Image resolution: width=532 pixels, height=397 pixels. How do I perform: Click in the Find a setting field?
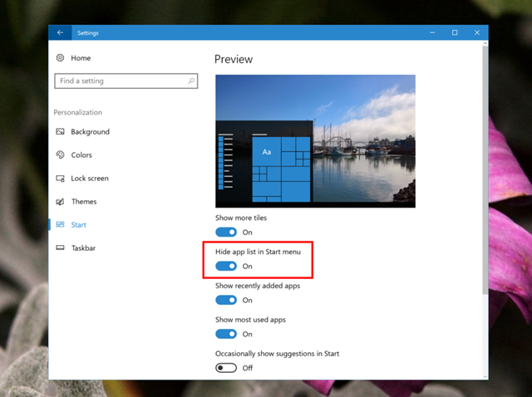point(126,81)
